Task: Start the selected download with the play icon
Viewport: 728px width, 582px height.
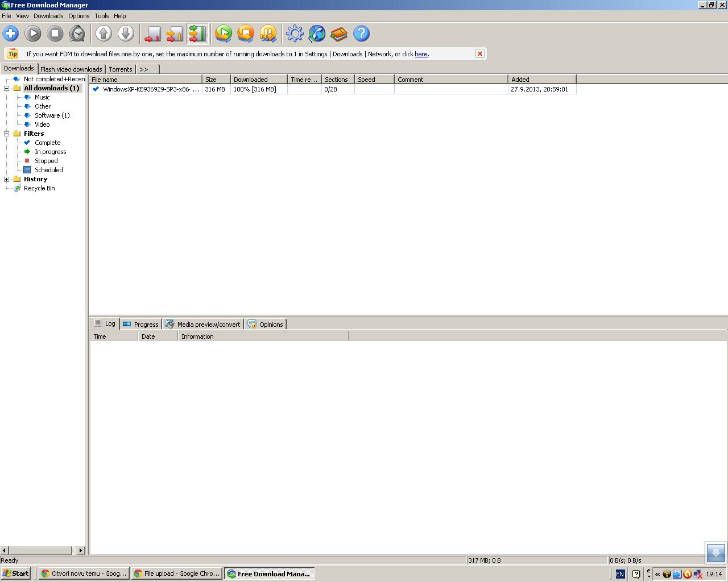Action: [33, 34]
